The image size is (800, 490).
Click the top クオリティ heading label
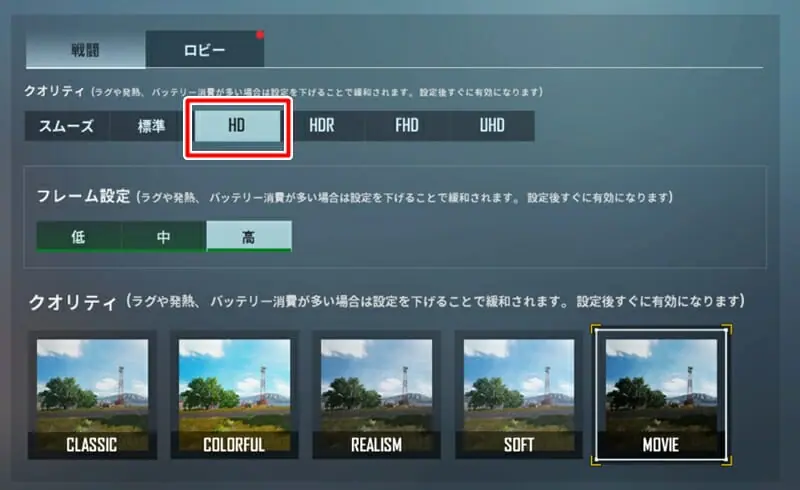coord(54,91)
